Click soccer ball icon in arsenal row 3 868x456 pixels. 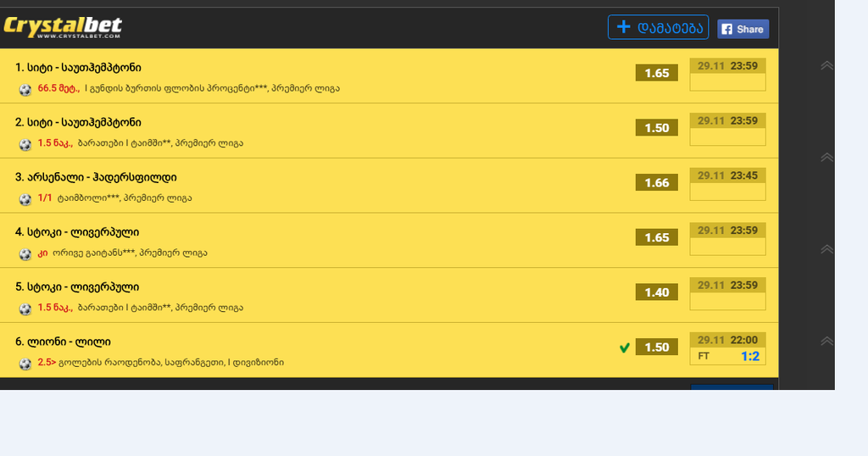pyautogui.click(x=25, y=199)
